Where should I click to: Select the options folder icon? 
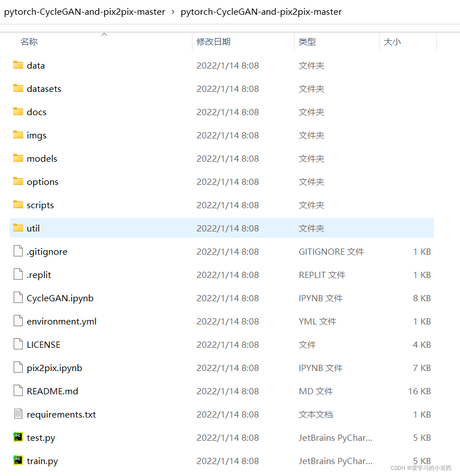(x=18, y=182)
